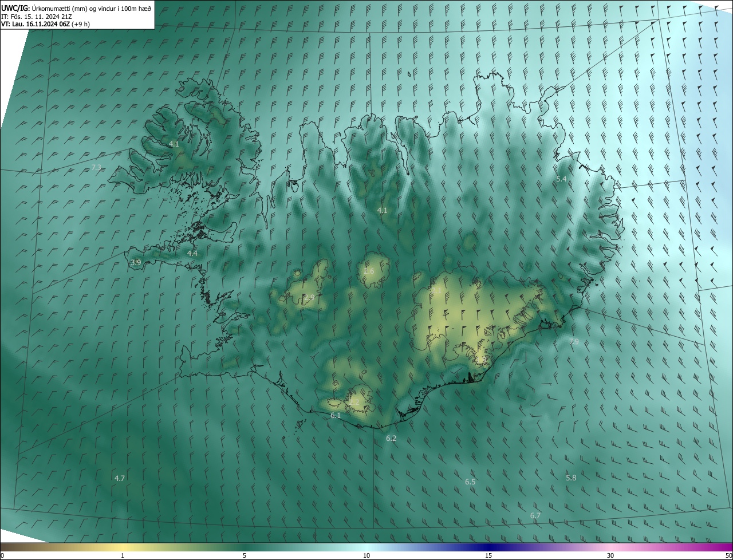Select the 2.1 value on Vatnajökull glacier
The width and height of the screenshot is (733, 560).
coord(436,290)
